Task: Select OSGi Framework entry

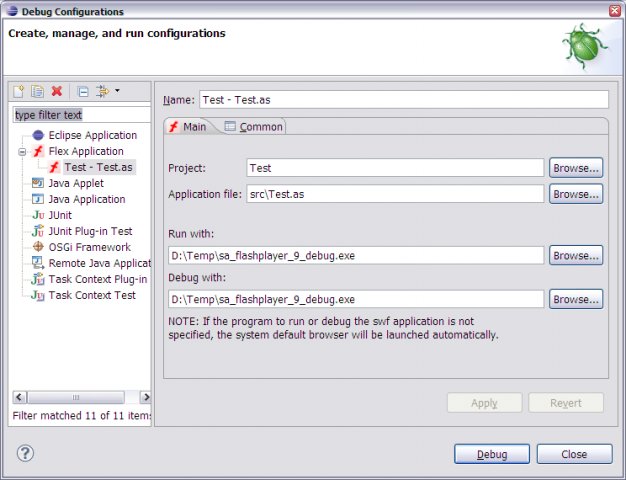Action: (x=89, y=247)
